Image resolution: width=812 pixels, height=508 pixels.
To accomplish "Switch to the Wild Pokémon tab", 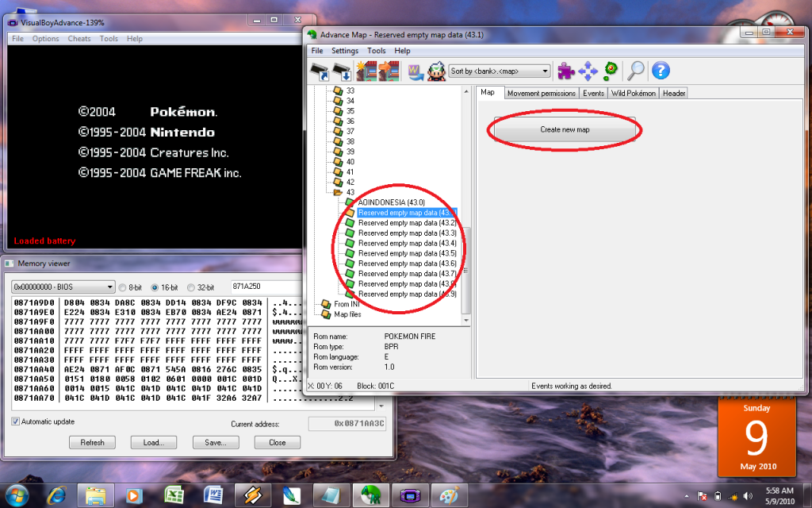I will point(634,94).
